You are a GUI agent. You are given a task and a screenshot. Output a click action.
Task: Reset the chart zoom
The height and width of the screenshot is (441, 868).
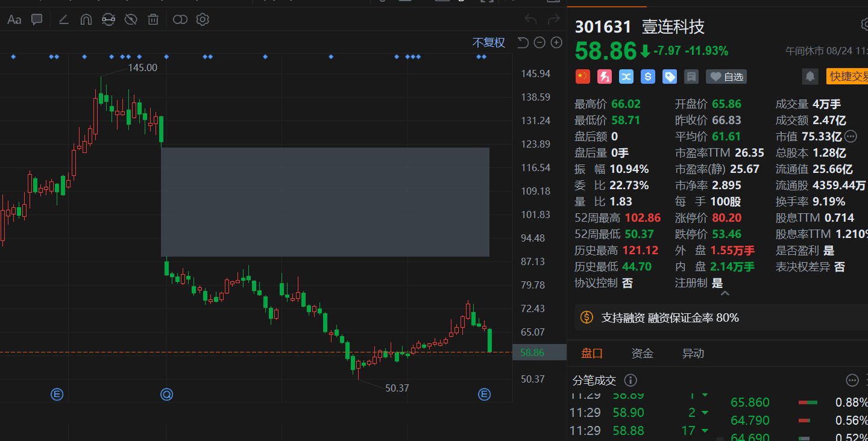(523, 42)
